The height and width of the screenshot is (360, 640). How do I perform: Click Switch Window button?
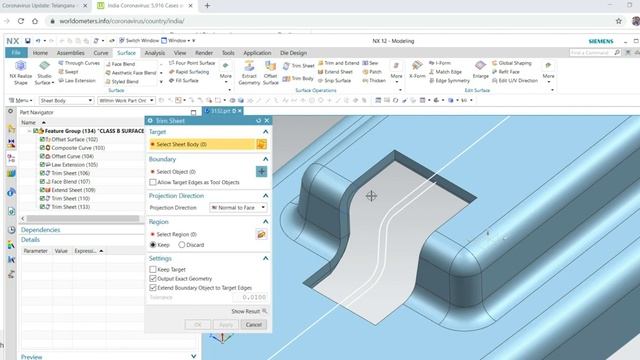pyautogui.click(x=139, y=41)
